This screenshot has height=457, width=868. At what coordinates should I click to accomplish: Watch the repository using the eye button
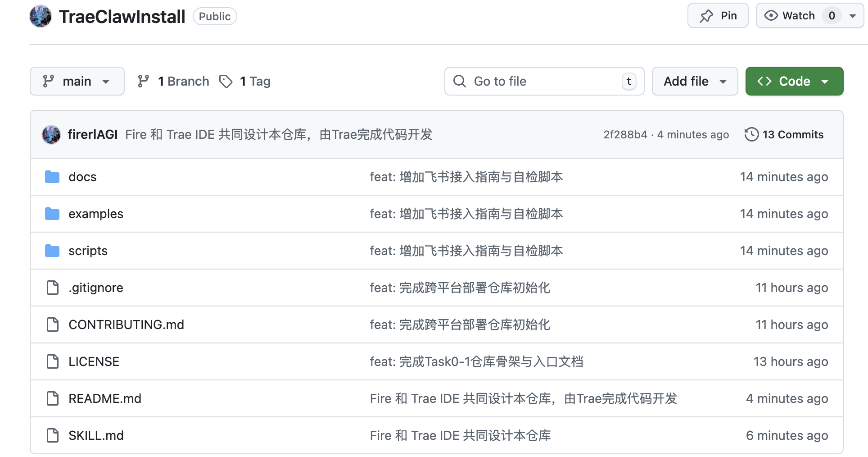(791, 16)
